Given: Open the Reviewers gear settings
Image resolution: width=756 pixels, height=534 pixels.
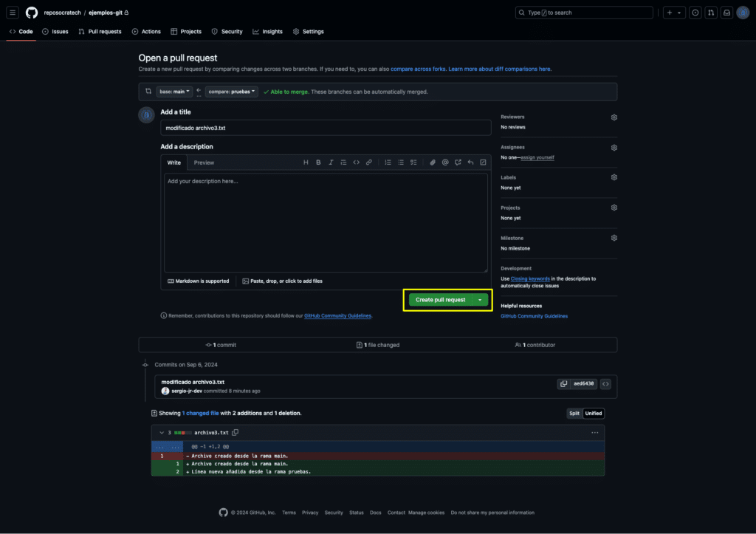Looking at the screenshot, I should coord(614,117).
